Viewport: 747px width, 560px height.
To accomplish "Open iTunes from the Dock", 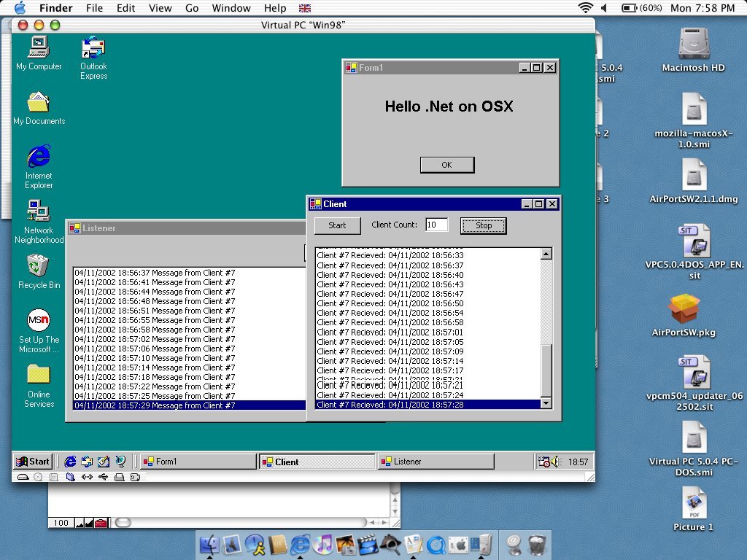I will coord(323,544).
